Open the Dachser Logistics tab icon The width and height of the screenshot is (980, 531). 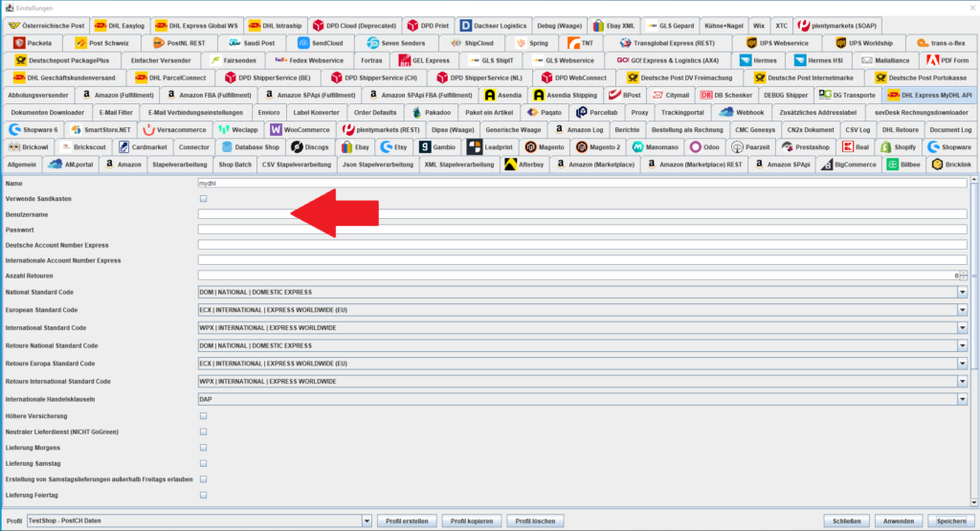point(466,26)
